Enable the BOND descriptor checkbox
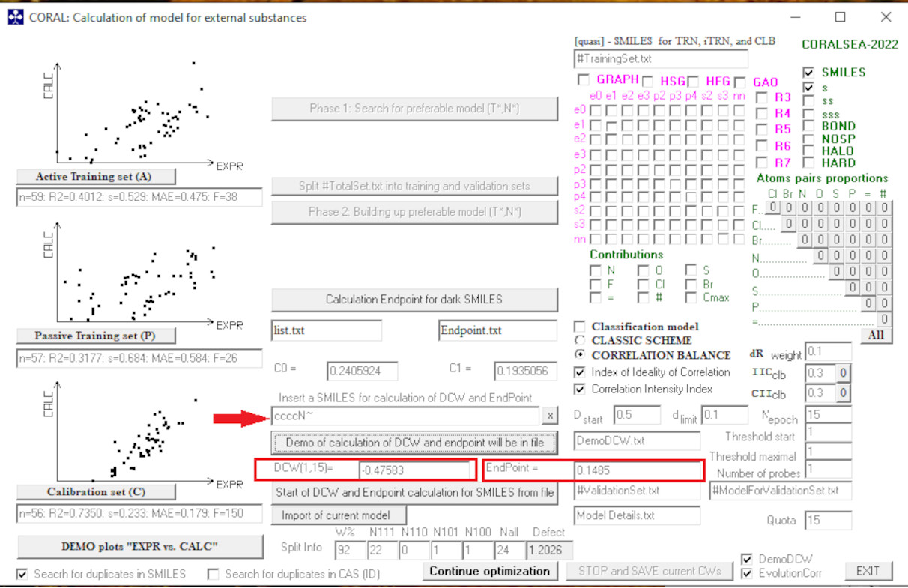 pos(808,127)
